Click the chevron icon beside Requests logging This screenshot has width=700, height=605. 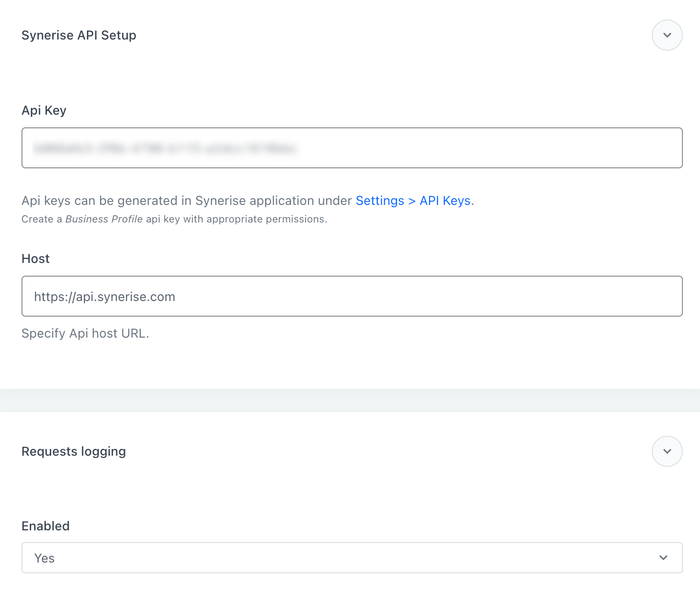point(667,451)
